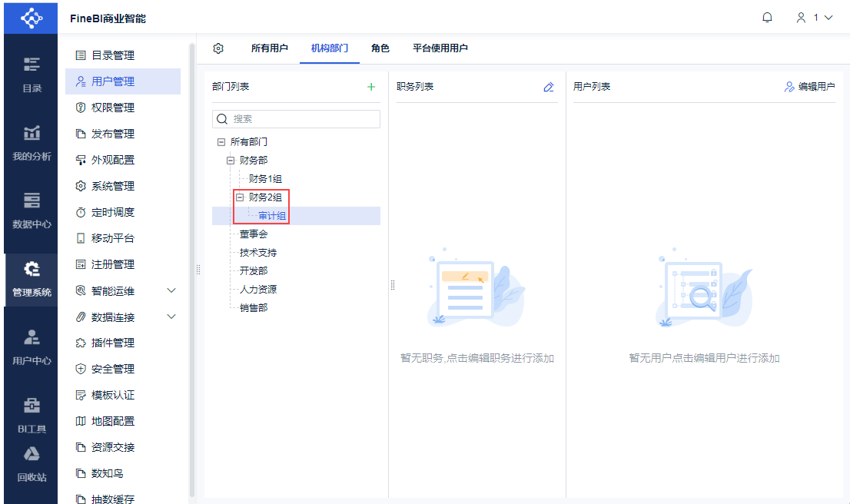Open 数据中心 in the left navigation bar
This screenshot has width=850, height=504.
point(32,211)
